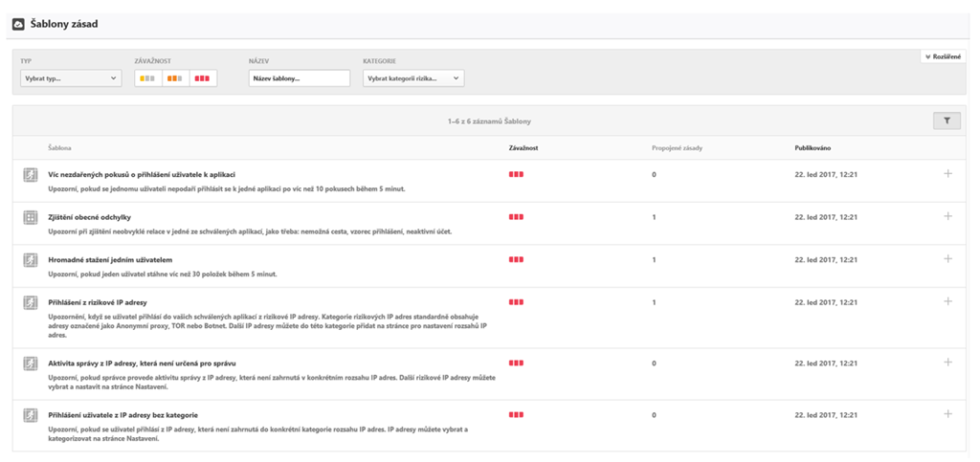Sort by Závažnost column header
Screen dimensions: 980x462
tap(523, 148)
